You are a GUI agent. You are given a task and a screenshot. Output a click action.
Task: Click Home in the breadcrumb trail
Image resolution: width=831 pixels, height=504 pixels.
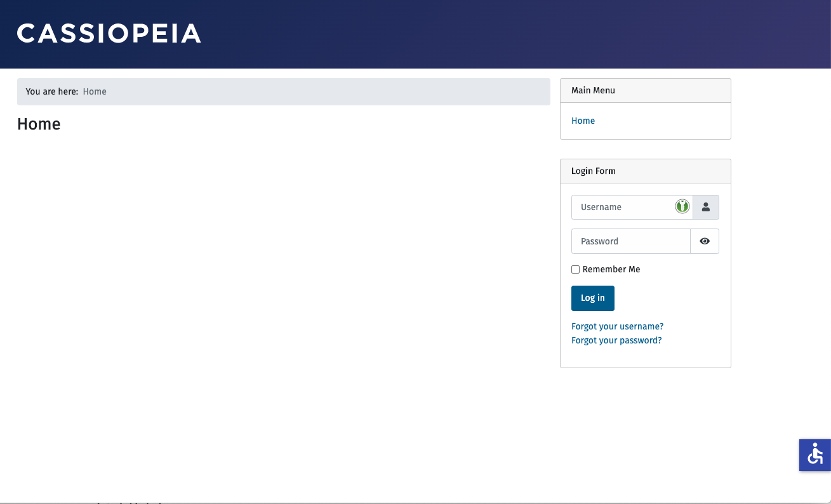pyautogui.click(x=95, y=91)
